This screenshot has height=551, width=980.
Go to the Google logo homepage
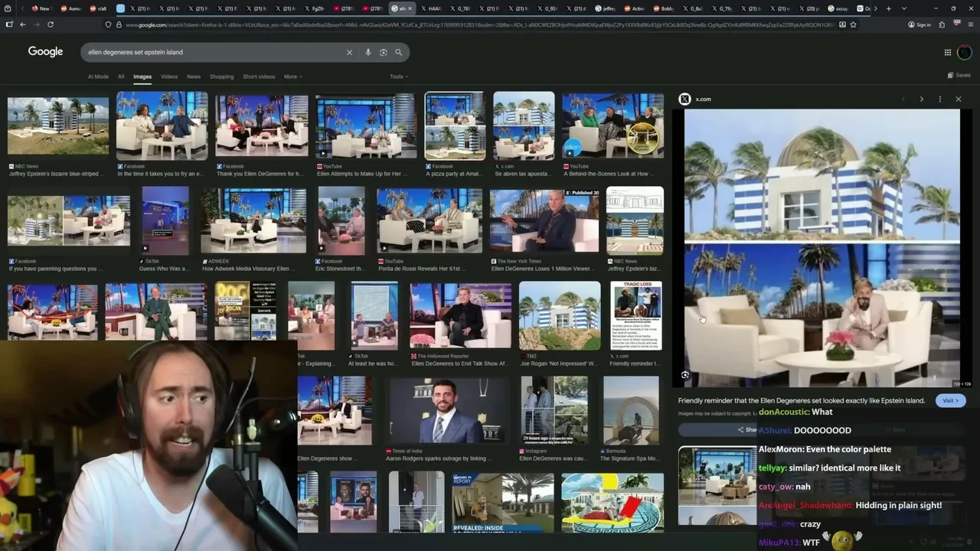pos(45,51)
